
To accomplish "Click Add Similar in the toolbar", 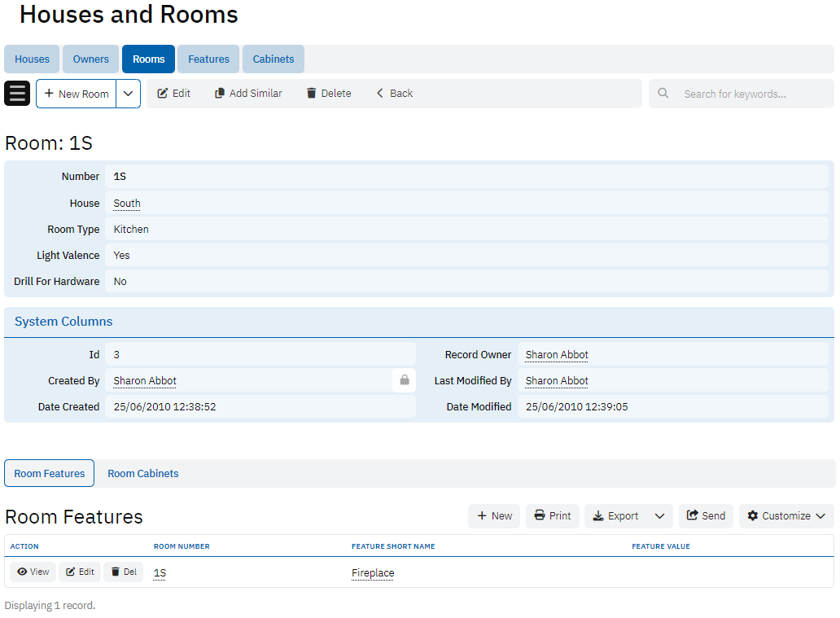I will coord(248,94).
